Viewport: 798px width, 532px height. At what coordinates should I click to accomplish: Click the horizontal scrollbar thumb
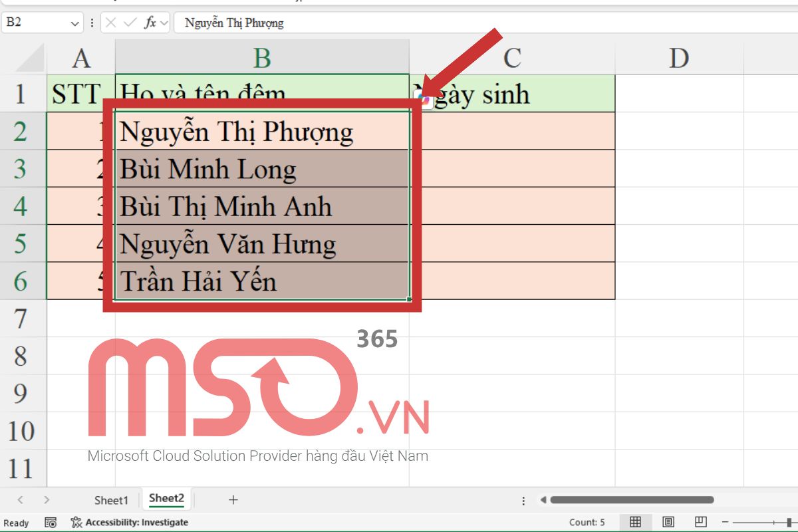tap(632, 500)
